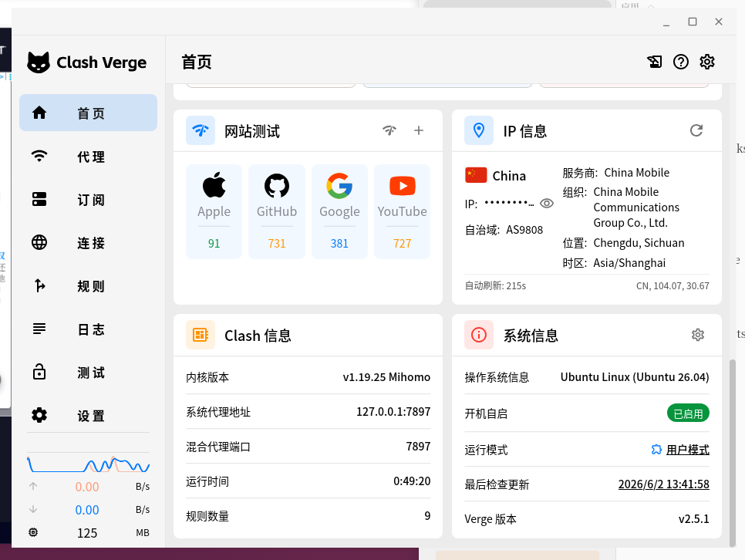Click the system proxy address 127.0.0.1:7897
The image size is (745, 560).
[393, 412]
